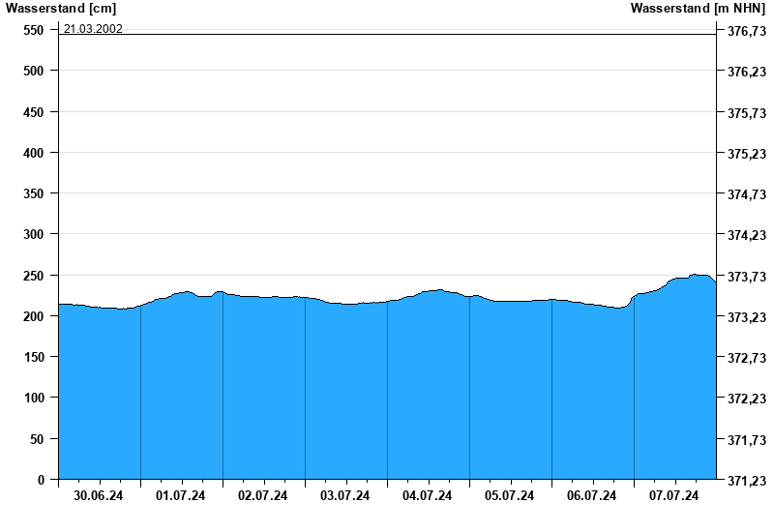Viewport: 774px width, 532px height.
Task: Select the 02.07.24 date label
Action: [x=263, y=496]
